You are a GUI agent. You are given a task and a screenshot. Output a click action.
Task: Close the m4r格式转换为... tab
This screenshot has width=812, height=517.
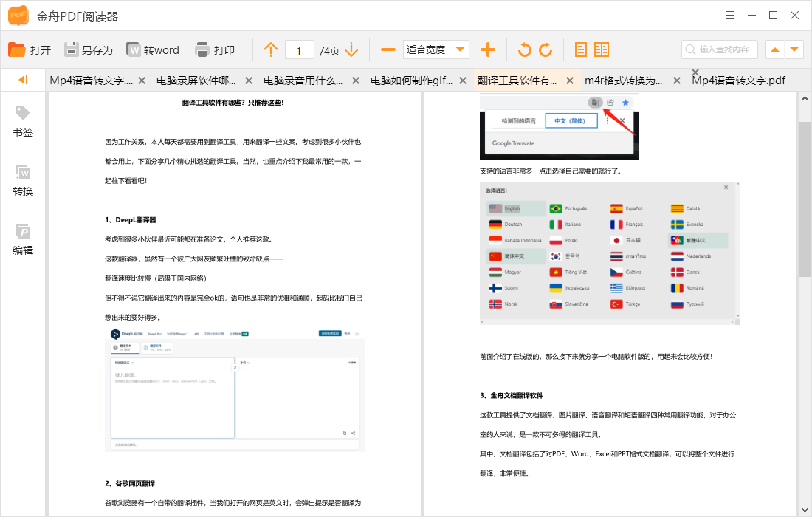(x=677, y=81)
